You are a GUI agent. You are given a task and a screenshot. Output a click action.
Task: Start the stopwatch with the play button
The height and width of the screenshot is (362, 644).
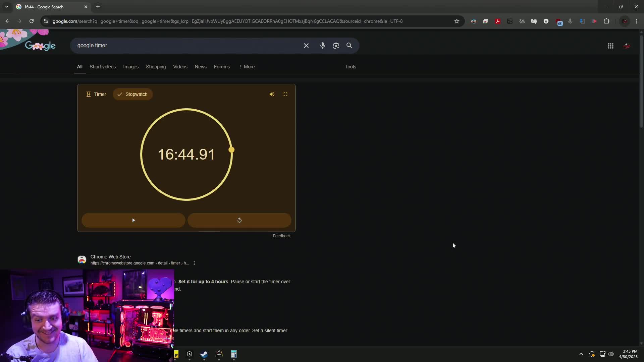point(133,220)
